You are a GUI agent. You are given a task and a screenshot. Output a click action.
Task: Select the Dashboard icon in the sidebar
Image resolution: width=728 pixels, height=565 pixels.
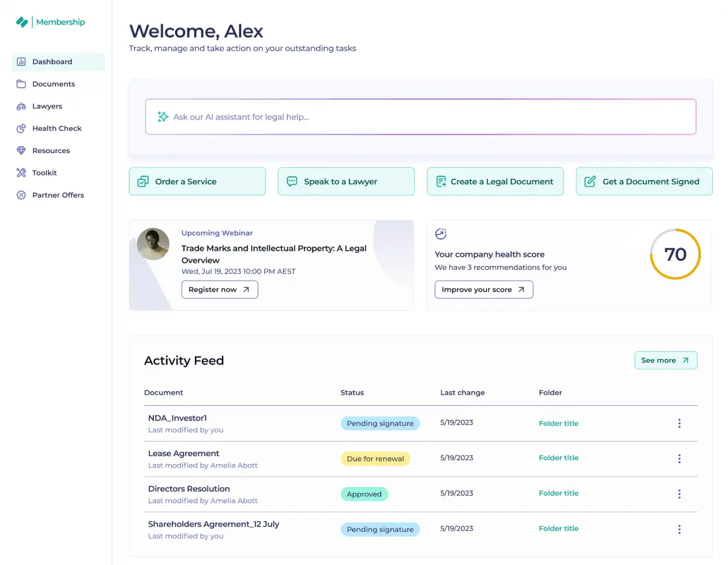tap(21, 61)
